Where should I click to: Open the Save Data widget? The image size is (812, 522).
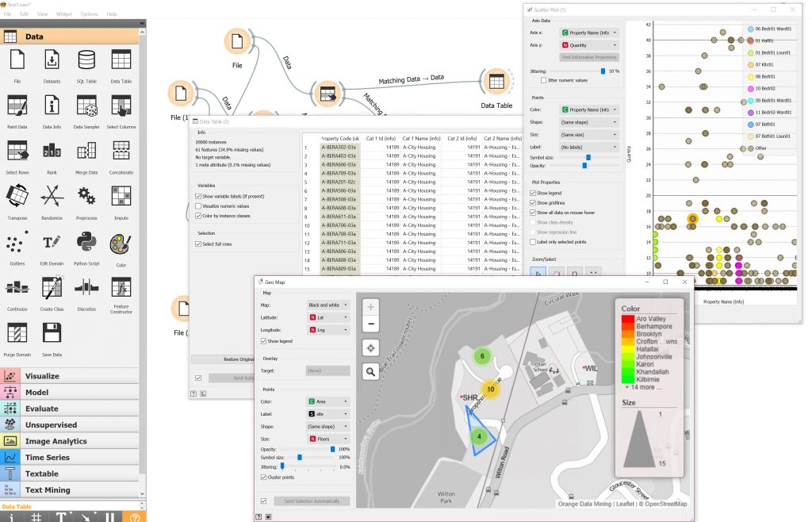point(52,334)
